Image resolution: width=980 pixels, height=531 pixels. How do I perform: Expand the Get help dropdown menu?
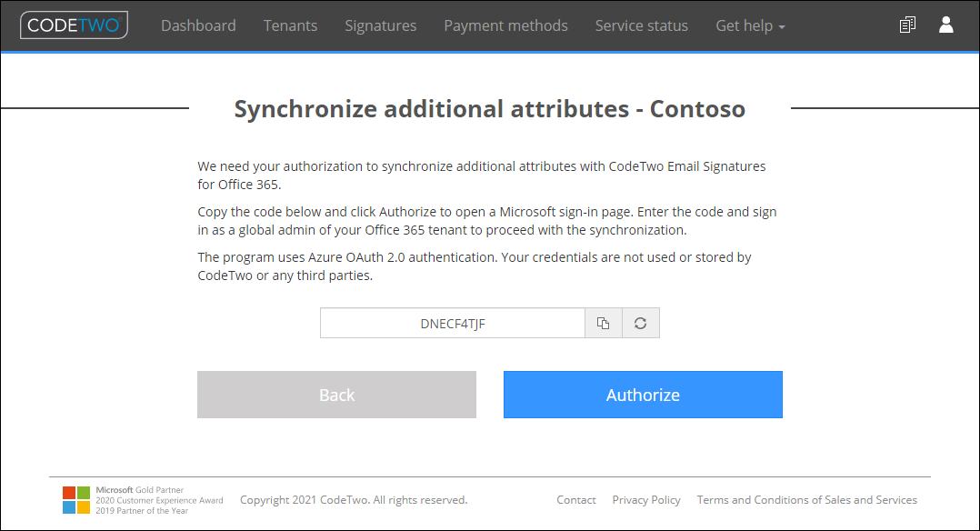(x=750, y=25)
